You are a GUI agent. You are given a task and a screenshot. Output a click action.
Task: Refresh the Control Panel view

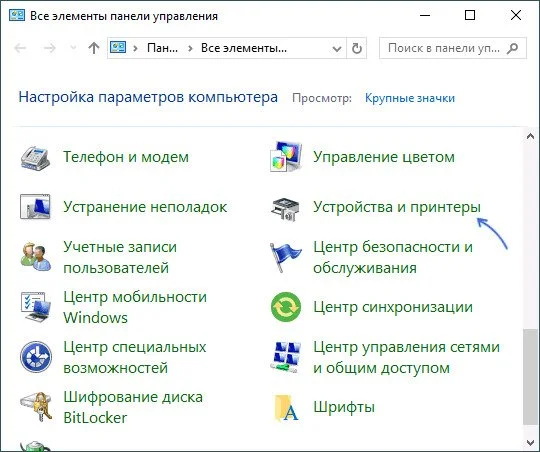coord(357,48)
